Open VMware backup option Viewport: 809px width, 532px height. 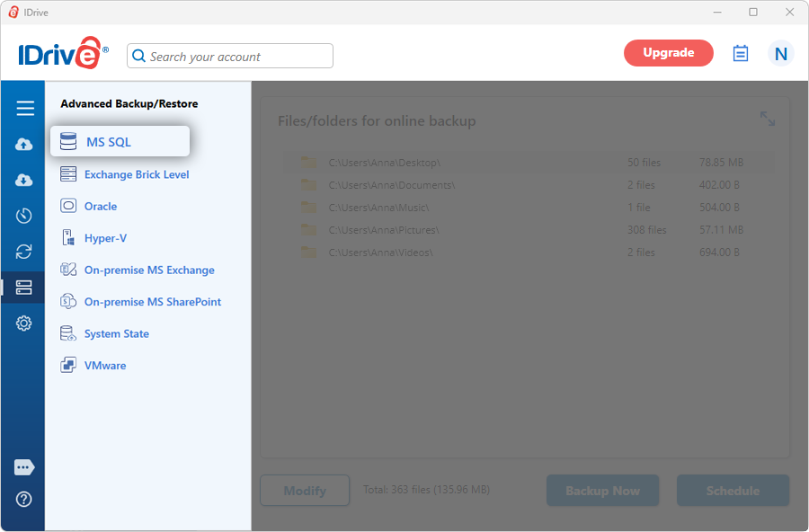point(104,366)
